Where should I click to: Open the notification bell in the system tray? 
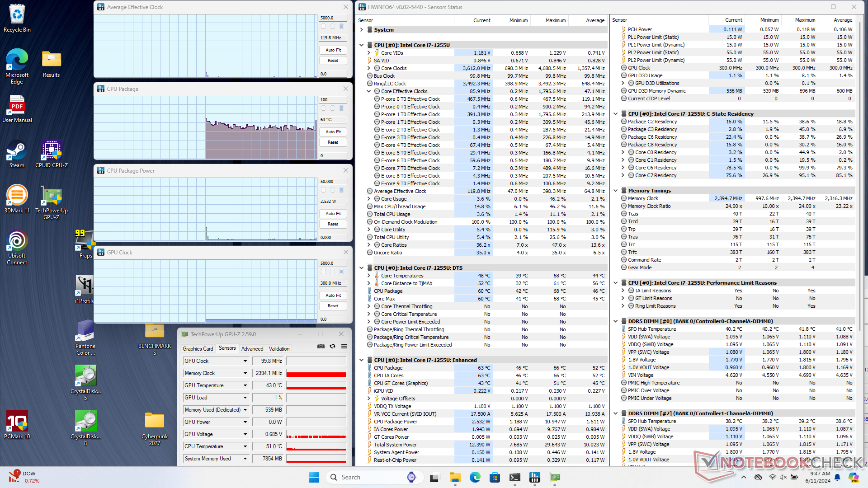click(837, 477)
